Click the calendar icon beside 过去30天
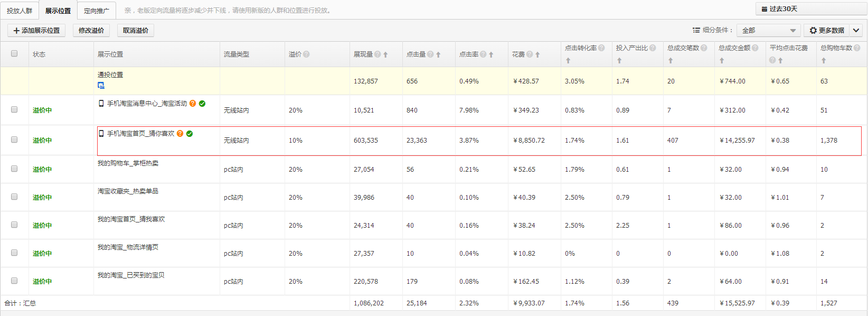 click(x=764, y=9)
